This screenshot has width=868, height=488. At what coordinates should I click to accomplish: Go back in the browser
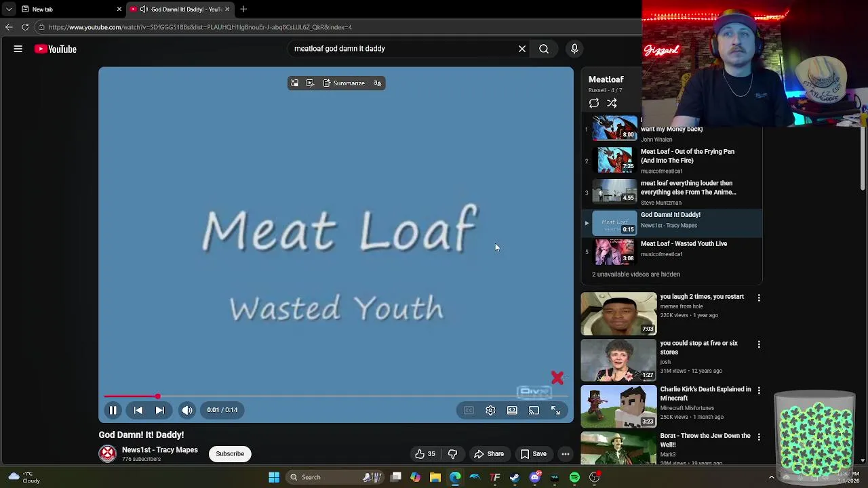tap(9, 27)
